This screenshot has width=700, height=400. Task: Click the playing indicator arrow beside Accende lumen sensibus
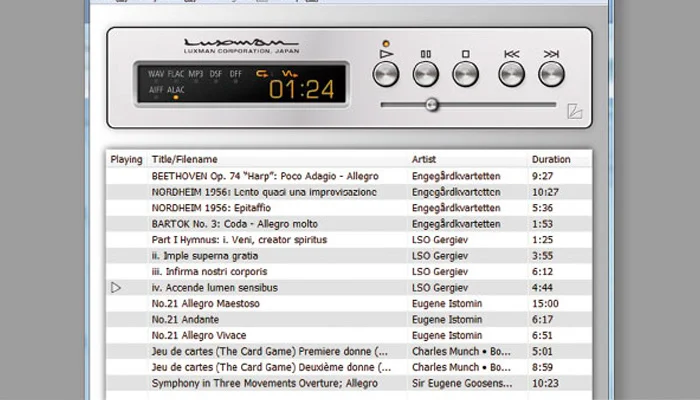[x=116, y=288]
